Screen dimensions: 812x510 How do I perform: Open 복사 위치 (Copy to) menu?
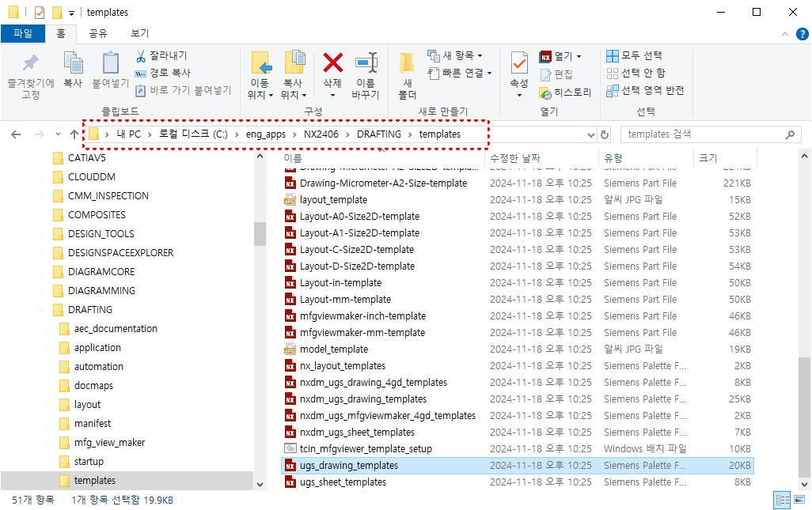point(294,76)
